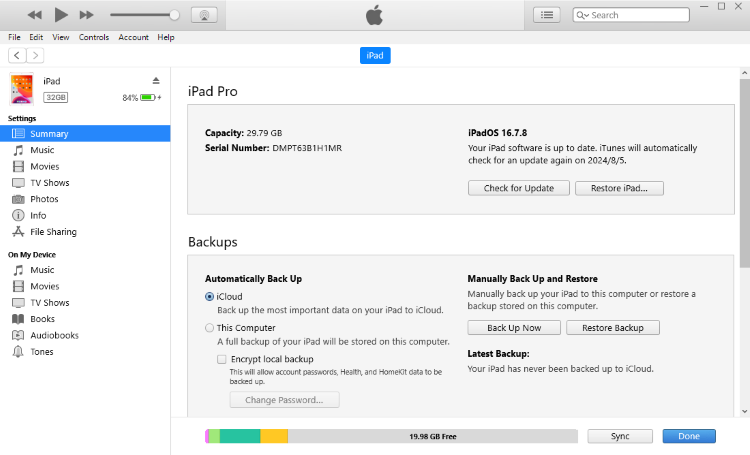Open the list view icon button
The image size is (750, 455).
[x=547, y=15]
